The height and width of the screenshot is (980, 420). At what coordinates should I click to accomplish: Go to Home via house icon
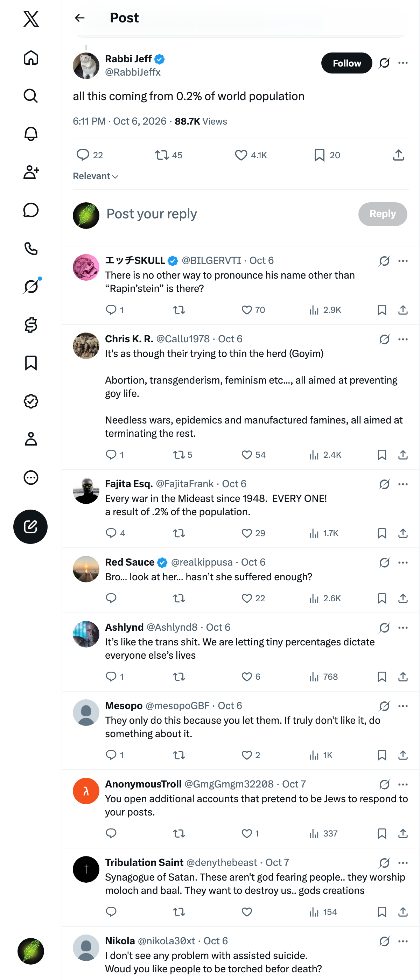(x=31, y=57)
